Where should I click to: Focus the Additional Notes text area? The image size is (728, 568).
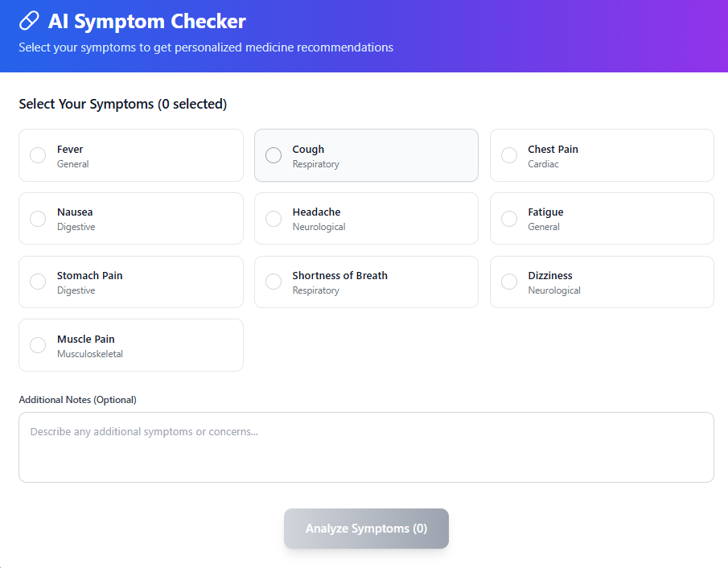[x=366, y=447]
